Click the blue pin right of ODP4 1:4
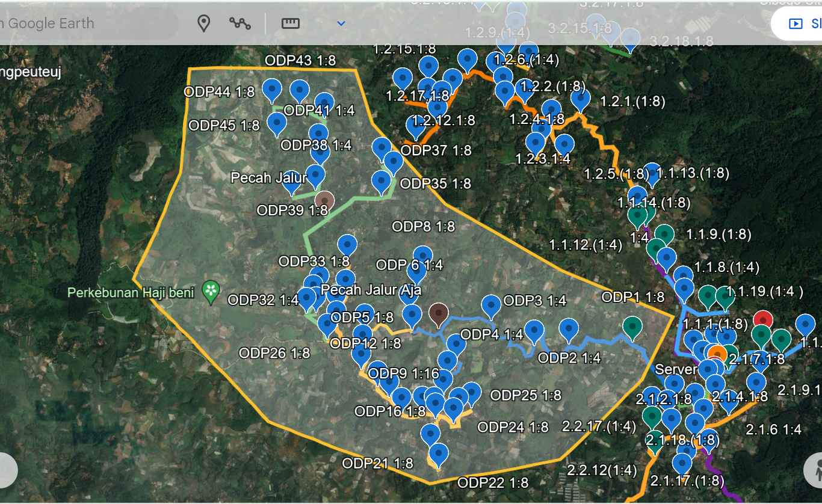Image resolution: width=822 pixels, height=504 pixels. point(534,331)
